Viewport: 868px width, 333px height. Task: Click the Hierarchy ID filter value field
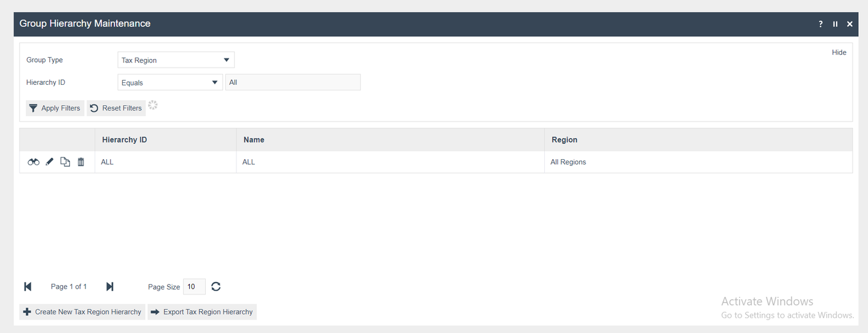[292, 82]
